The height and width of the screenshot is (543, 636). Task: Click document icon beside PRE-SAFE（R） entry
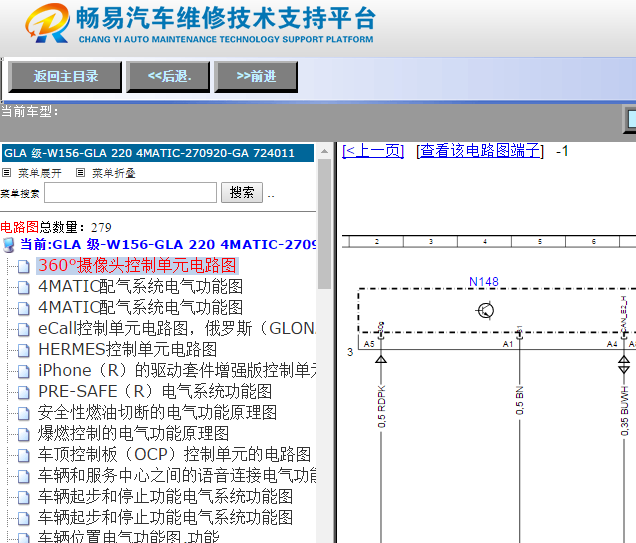pyautogui.click(x=24, y=392)
